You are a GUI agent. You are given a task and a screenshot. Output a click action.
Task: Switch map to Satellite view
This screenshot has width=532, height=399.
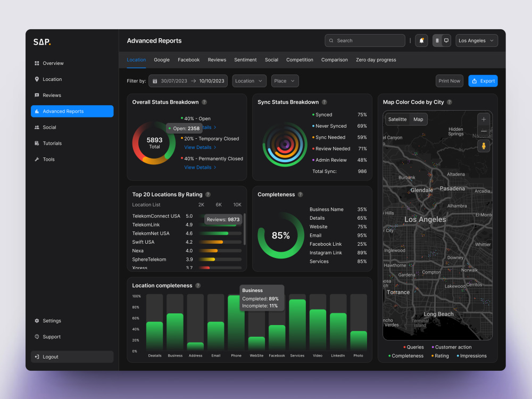click(x=397, y=119)
